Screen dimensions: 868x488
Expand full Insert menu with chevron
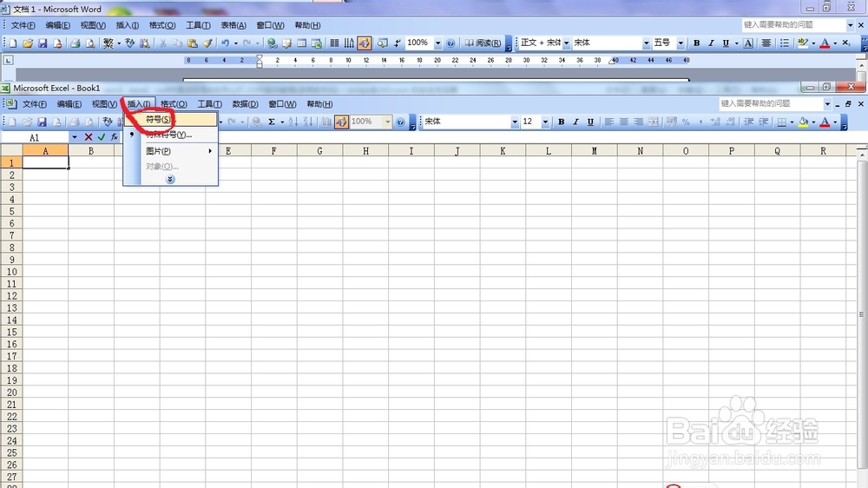(x=170, y=179)
